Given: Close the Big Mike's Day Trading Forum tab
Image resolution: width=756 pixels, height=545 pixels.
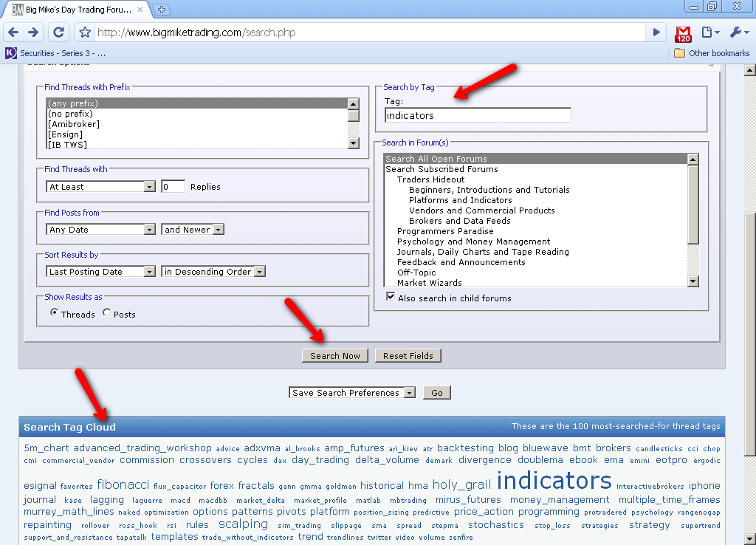Looking at the screenshot, I should pos(140,9).
